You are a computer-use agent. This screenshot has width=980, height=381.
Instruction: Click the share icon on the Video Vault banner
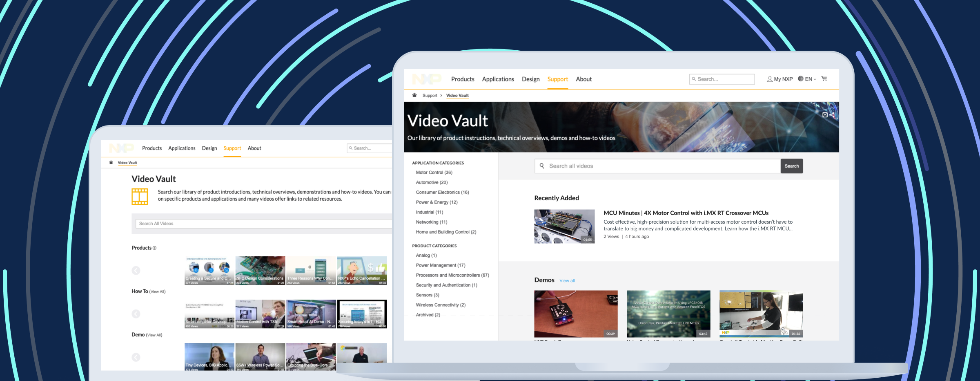[x=832, y=115]
